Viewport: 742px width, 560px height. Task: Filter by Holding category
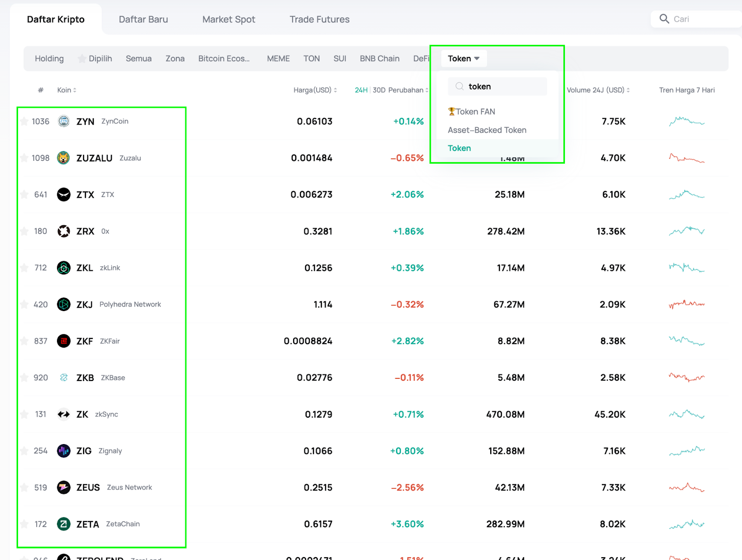49,58
